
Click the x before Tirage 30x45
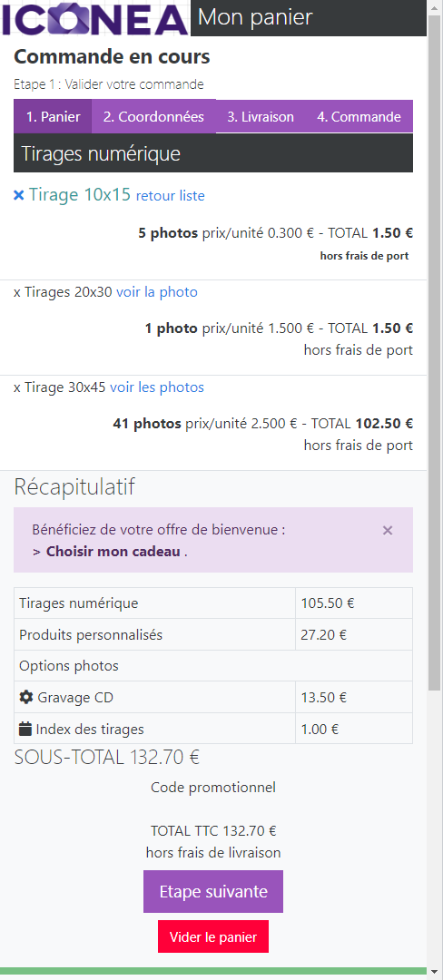(x=17, y=387)
